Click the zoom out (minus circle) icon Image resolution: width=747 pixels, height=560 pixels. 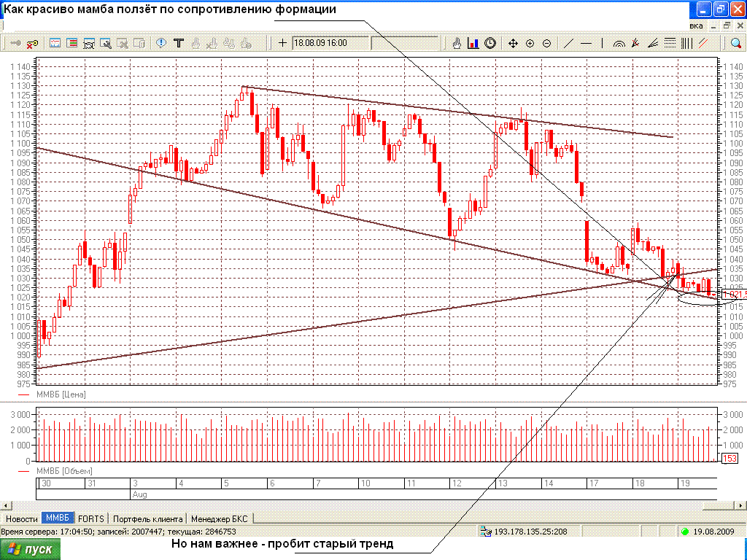click(x=546, y=43)
